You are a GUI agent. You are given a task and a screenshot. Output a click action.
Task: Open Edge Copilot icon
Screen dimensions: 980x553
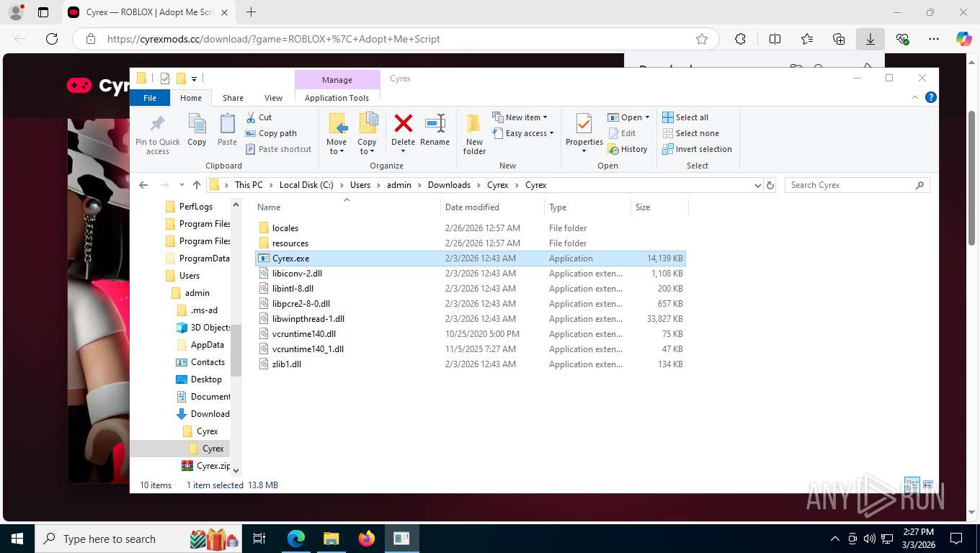click(963, 39)
